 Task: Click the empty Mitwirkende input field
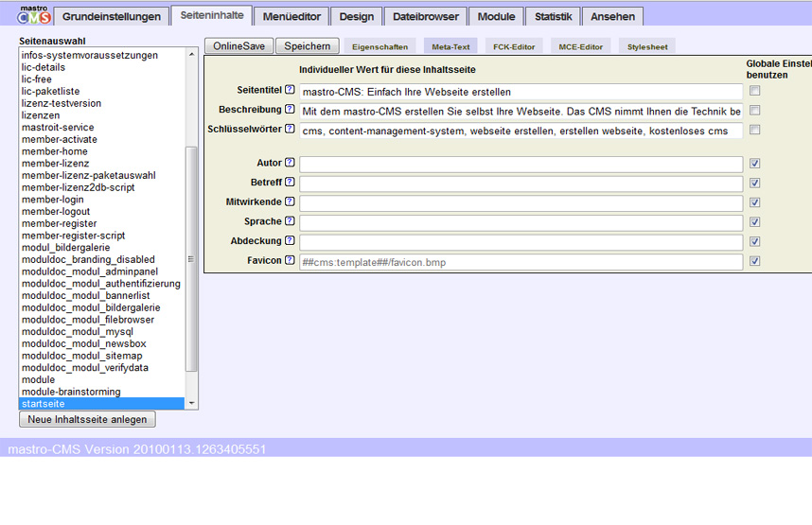521,203
